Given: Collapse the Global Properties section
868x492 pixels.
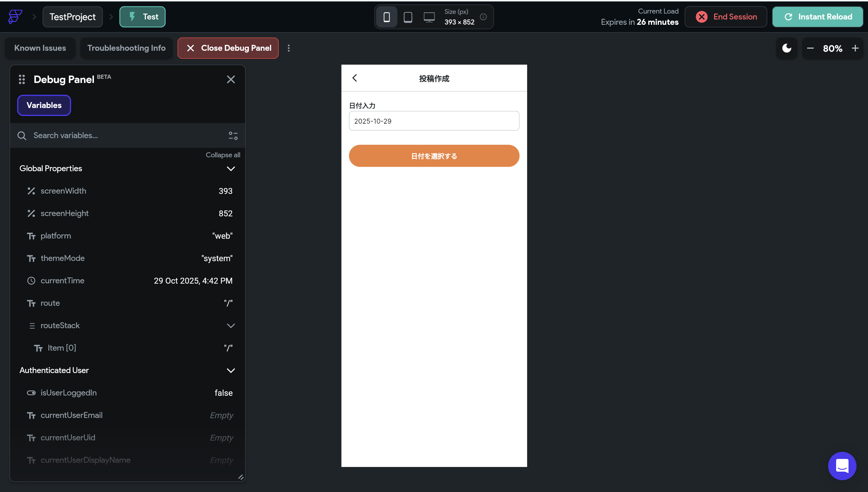Looking at the screenshot, I should 231,169.
